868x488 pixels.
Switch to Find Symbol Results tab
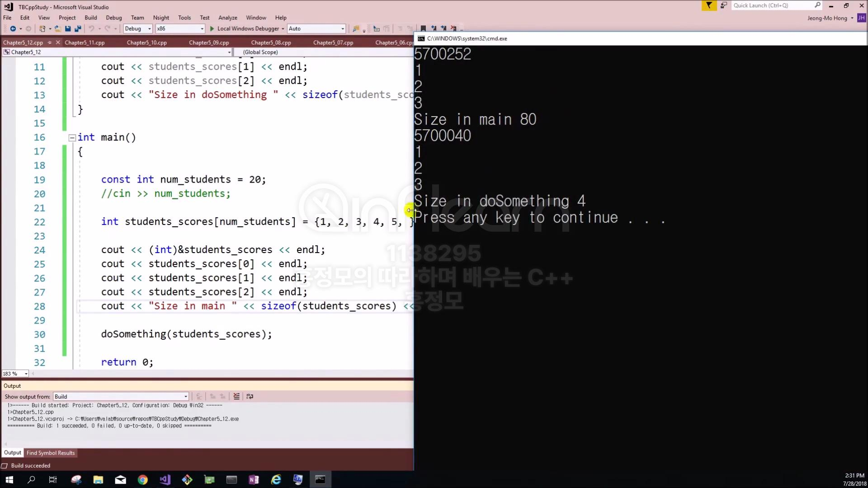51,453
